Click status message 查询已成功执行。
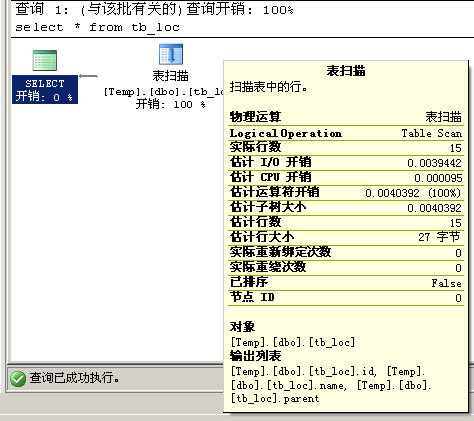The width and height of the screenshot is (474, 421). 75,378
